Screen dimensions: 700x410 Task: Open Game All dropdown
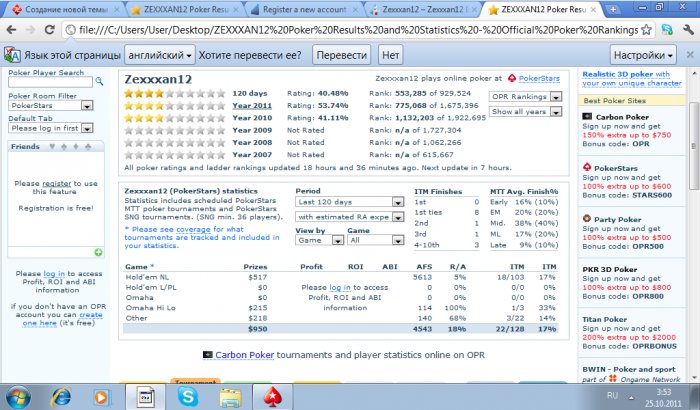tap(376, 240)
